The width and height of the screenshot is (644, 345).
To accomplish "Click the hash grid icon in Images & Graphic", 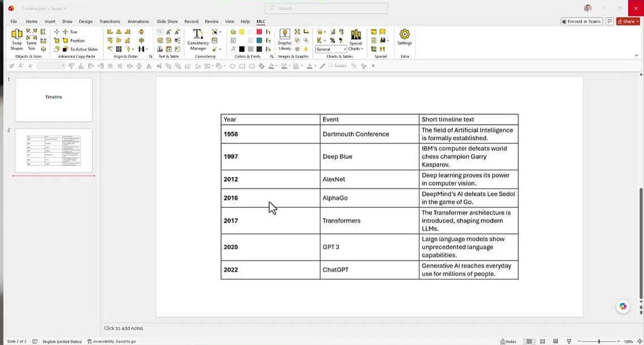I will (297, 49).
